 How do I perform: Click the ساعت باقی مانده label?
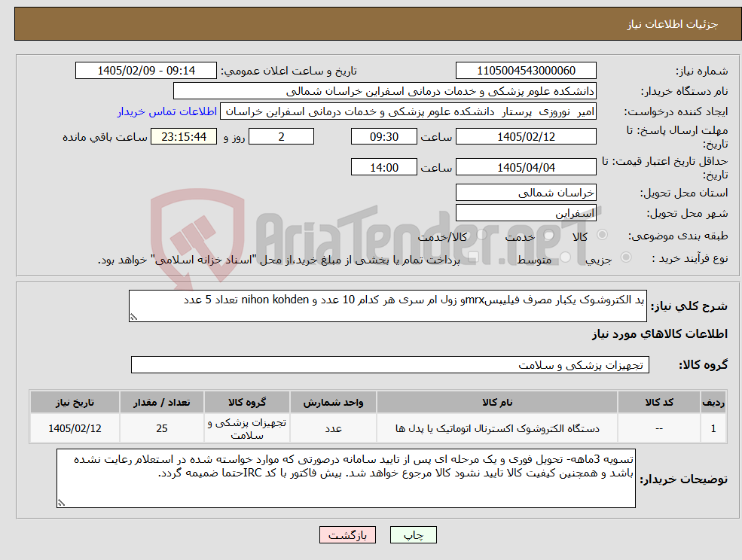click(x=105, y=137)
